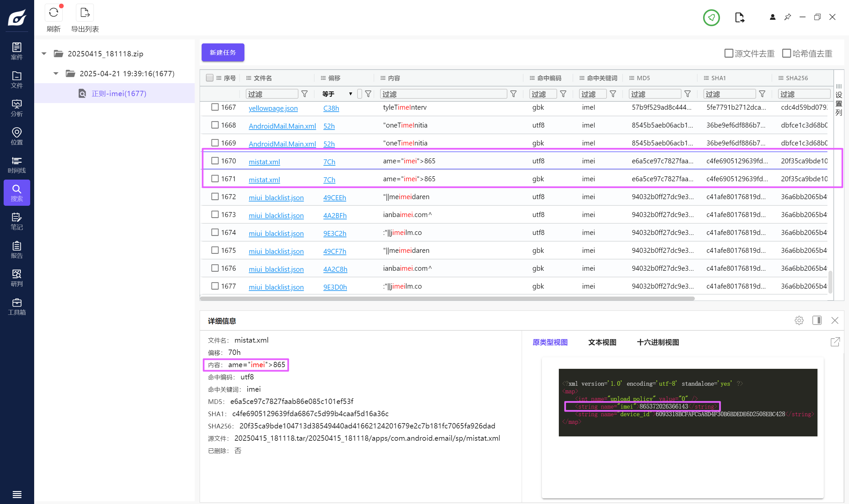849x504 pixels.
Task: Close the 详细信息 detail panel
Action: tap(834, 320)
